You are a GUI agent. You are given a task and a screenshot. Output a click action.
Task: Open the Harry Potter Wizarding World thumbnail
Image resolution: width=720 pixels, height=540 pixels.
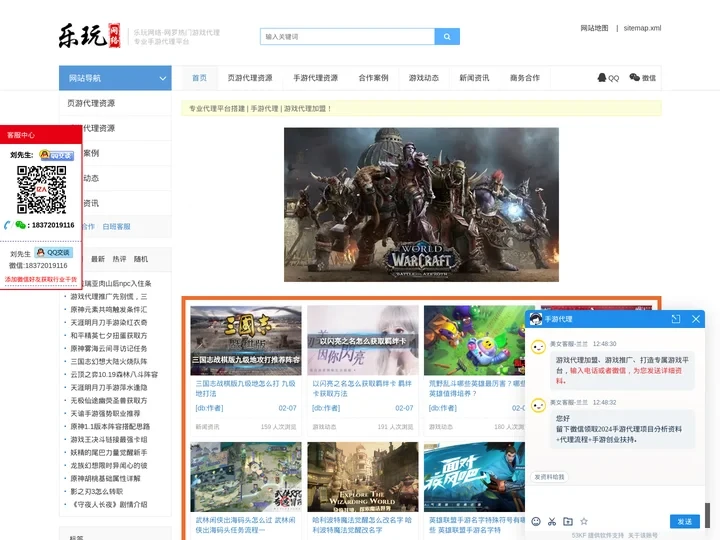pyautogui.click(x=363, y=477)
